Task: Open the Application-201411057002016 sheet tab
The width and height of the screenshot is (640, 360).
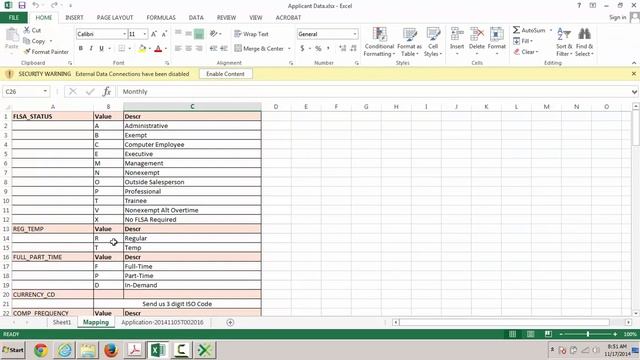Action: click(162, 322)
